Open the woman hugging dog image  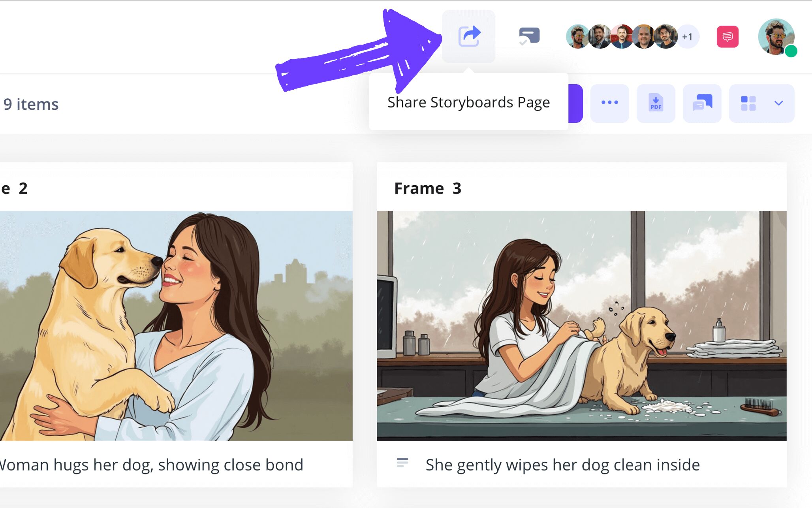point(176,325)
